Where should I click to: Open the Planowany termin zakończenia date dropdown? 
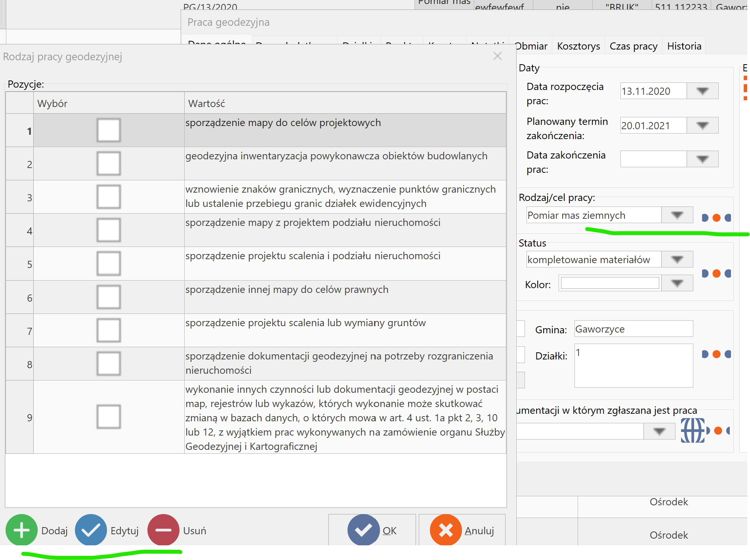coord(702,125)
